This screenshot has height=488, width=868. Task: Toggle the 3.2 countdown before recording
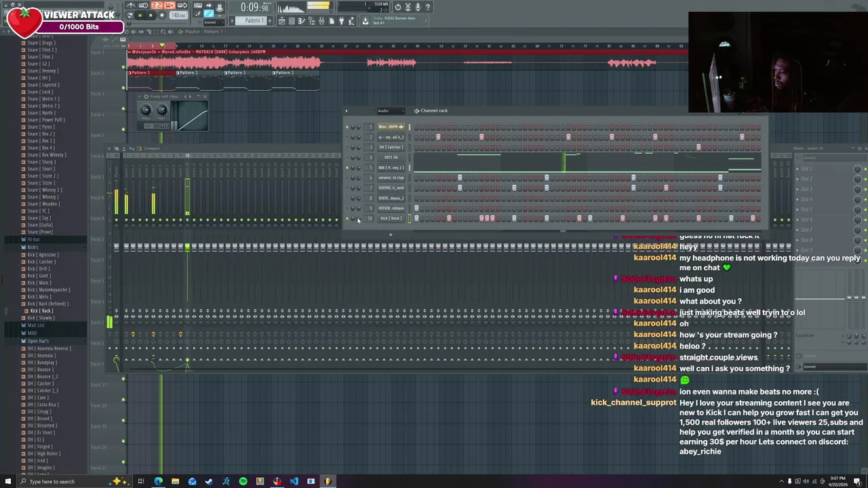[x=157, y=5]
